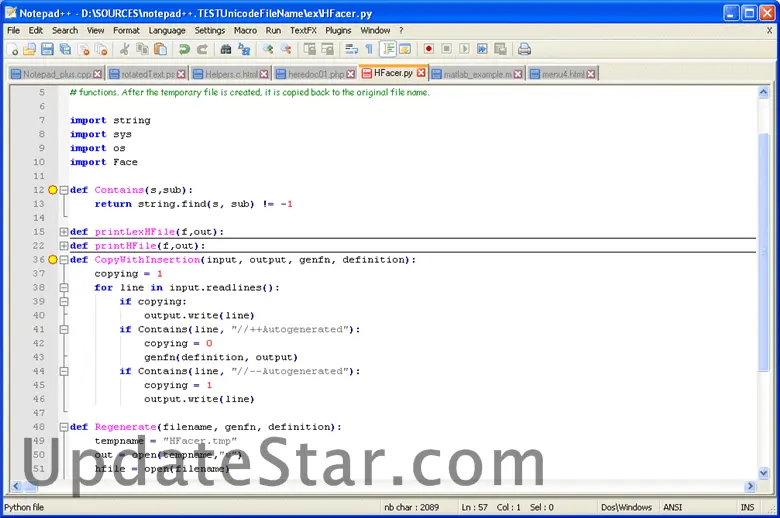Collapse the CopyWithInsertion function fold
This screenshot has width=780, height=518.
coord(64,260)
